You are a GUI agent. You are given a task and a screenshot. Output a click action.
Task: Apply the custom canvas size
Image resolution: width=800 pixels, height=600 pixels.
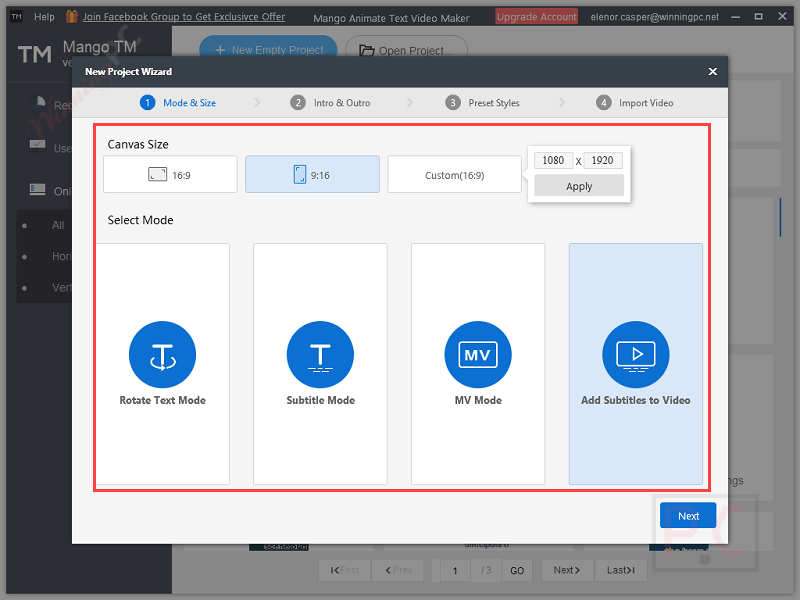[x=579, y=186]
